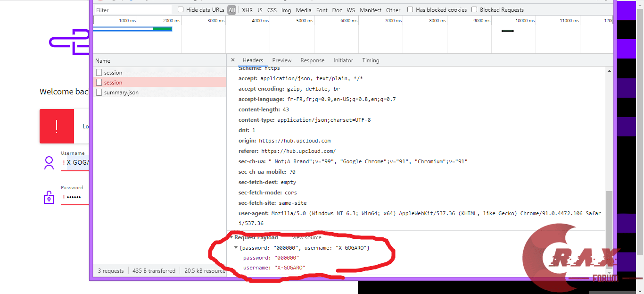The height and width of the screenshot is (294, 644).
Task: Click the padlock icon beside Password
Action: tap(49, 197)
